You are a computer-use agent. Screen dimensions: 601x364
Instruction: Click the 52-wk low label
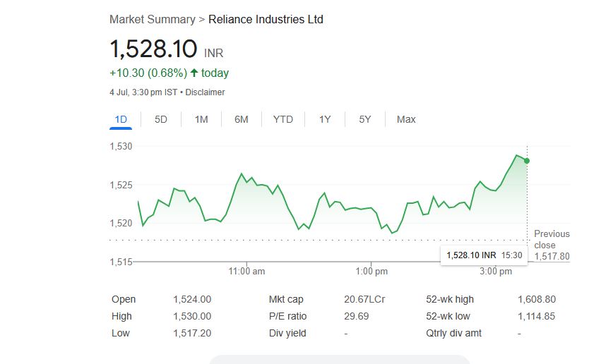(448, 316)
